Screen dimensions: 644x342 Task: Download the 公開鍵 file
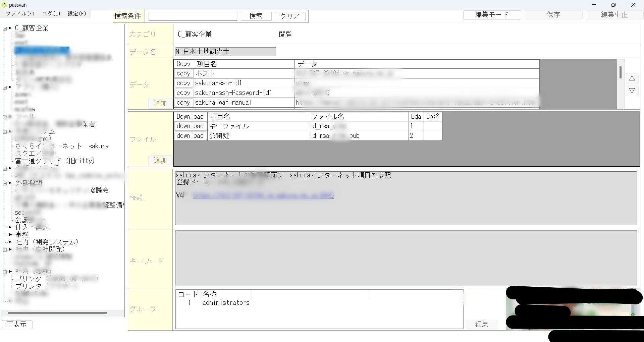[x=190, y=136]
